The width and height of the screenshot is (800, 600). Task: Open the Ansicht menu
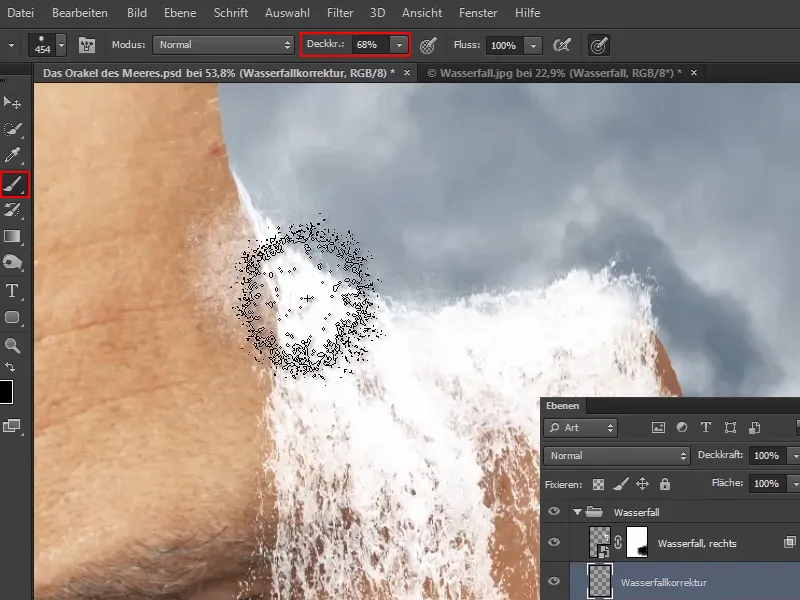[x=422, y=13]
